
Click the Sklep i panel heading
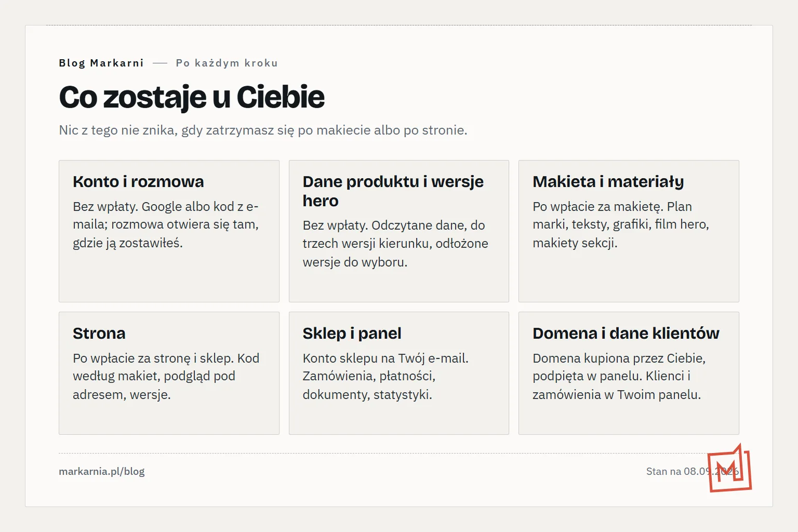pyautogui.click(x=352, y=333)
